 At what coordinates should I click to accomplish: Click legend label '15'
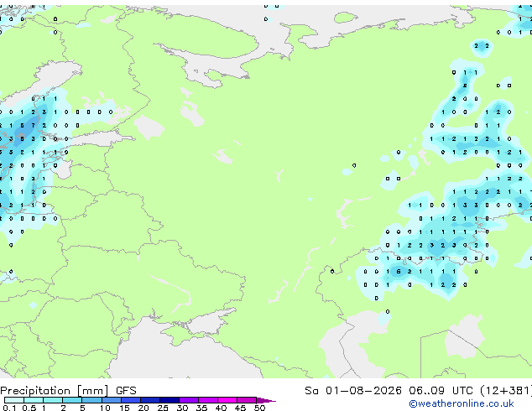pyautogui.click(x=124, y=408)
